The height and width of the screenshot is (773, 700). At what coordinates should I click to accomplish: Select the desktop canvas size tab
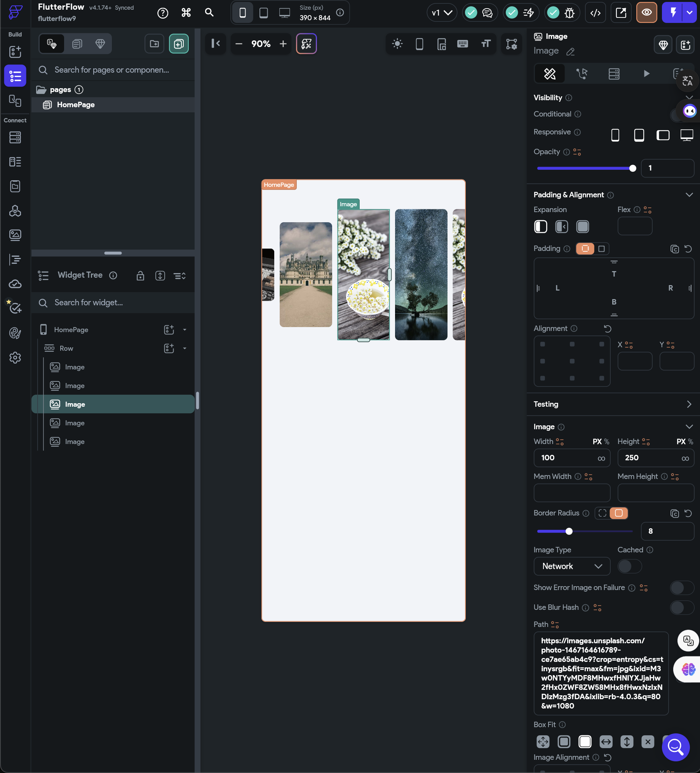(x=284, y=13)
